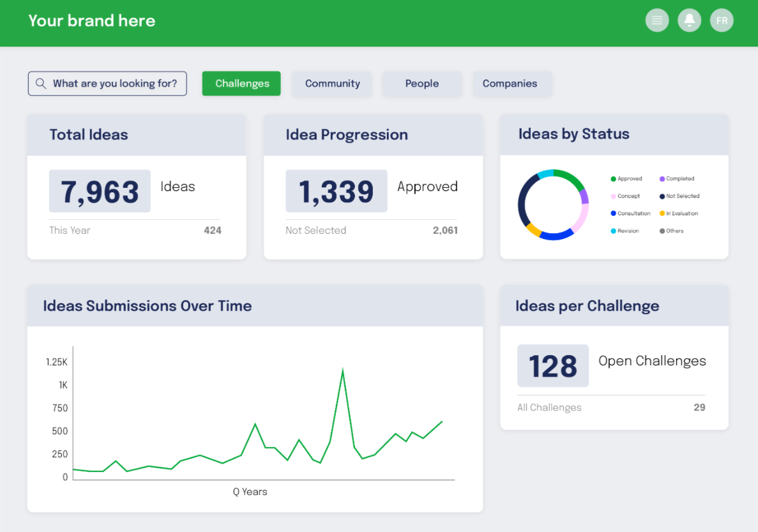This screenshot has width=758, height=532.
Task: Switch to the Community tab
Action: click(x=332, y=84)
